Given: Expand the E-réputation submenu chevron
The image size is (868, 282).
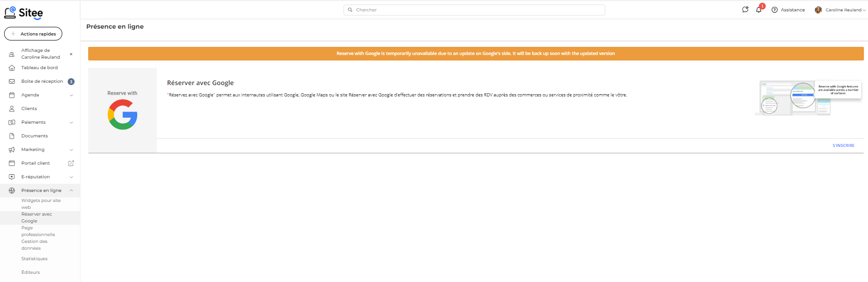Looking at the screenshot, I should pos(71,177).
